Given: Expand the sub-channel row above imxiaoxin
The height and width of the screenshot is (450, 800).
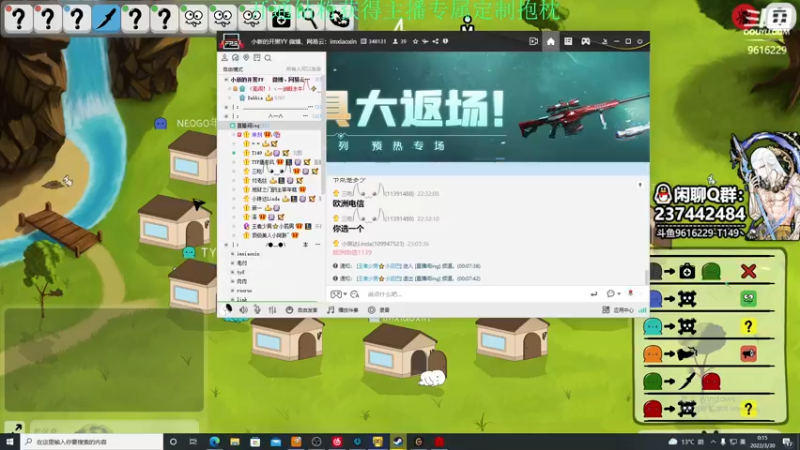Looking at the screenshot, I should point(226,245).
